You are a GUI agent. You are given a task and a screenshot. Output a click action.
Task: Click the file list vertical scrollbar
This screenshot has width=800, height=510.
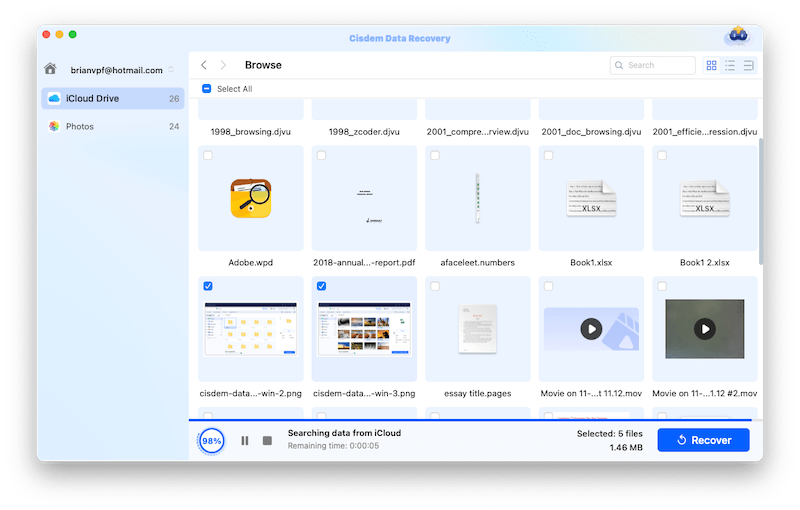pyautogui.click(x=760, y=201)
